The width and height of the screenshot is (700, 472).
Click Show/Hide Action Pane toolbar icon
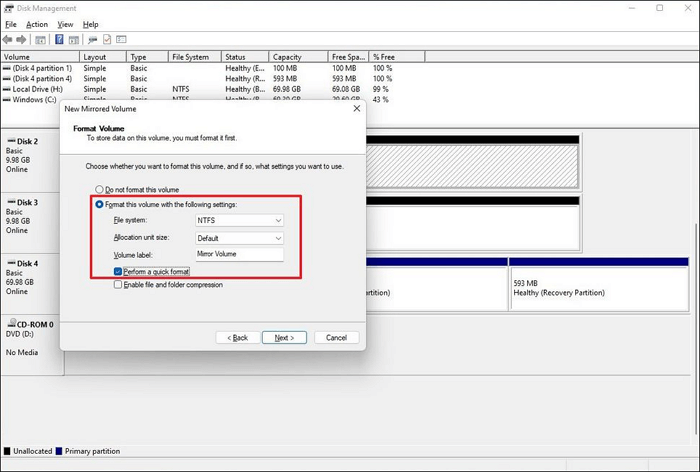pos(74,40)
